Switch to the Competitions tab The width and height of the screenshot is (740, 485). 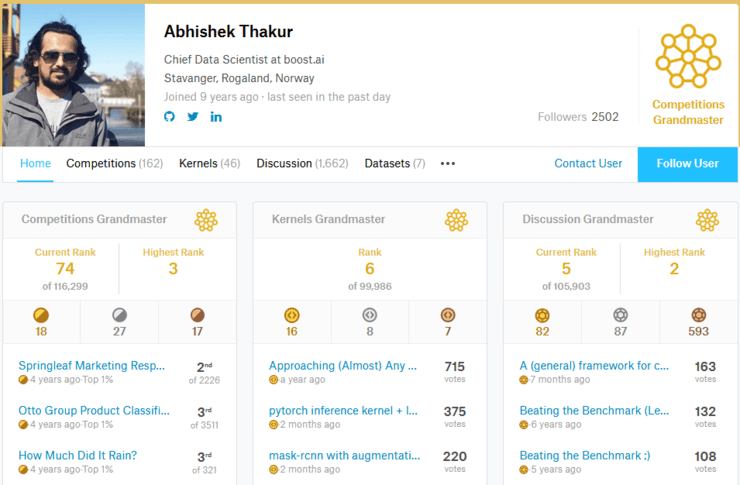pyautogui.click(x=114, y=163)
